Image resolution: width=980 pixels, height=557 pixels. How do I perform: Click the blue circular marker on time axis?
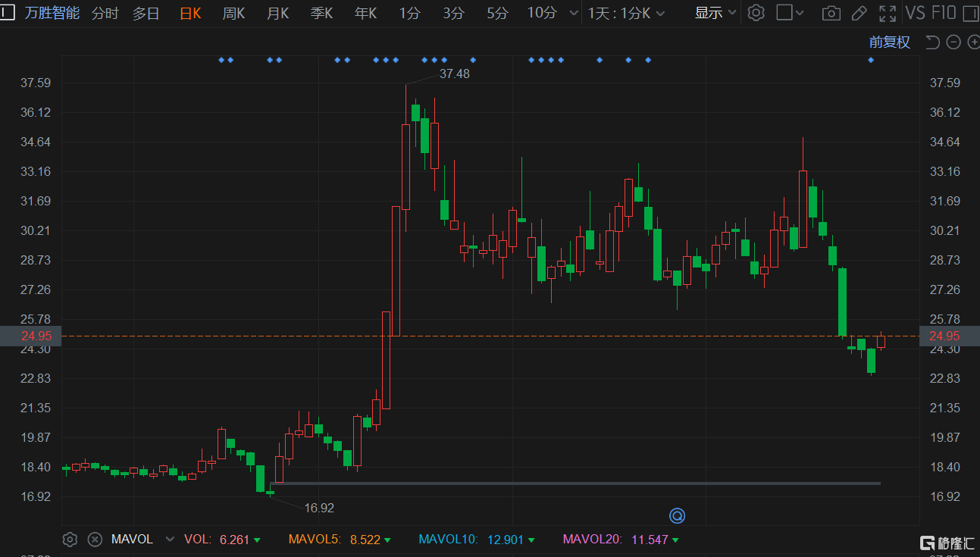[x=677, y=516]
